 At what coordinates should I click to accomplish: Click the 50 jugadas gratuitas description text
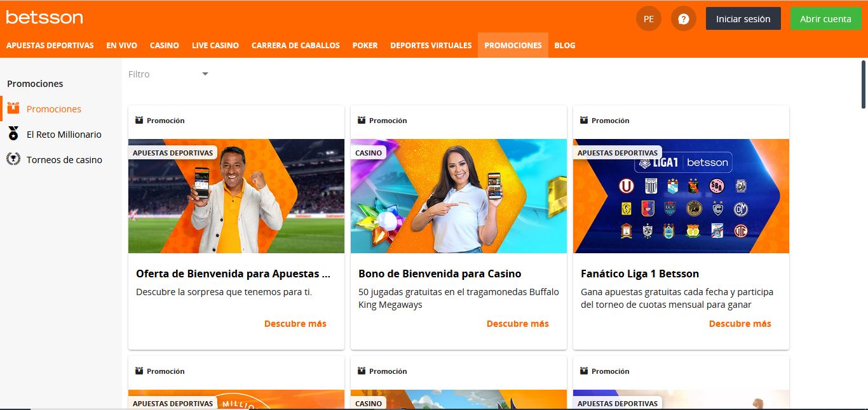(x=459, y=298)
